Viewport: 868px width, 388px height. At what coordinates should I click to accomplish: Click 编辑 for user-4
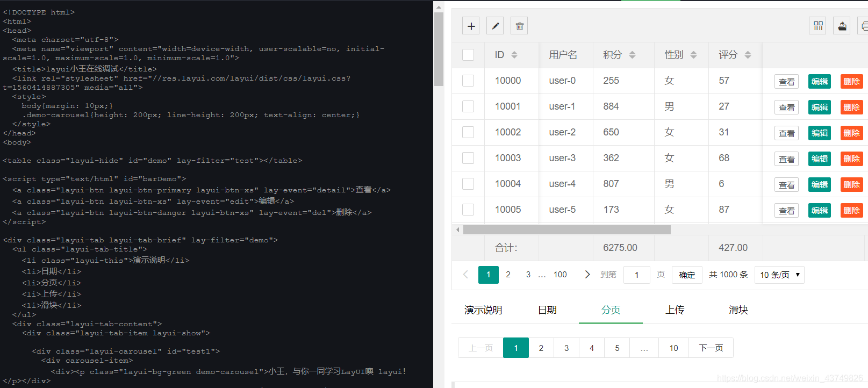pos(820,185)
